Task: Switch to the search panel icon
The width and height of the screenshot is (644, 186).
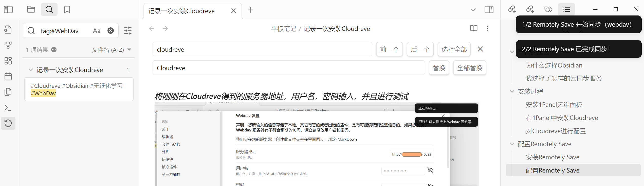Action: (x=49, y=10)
